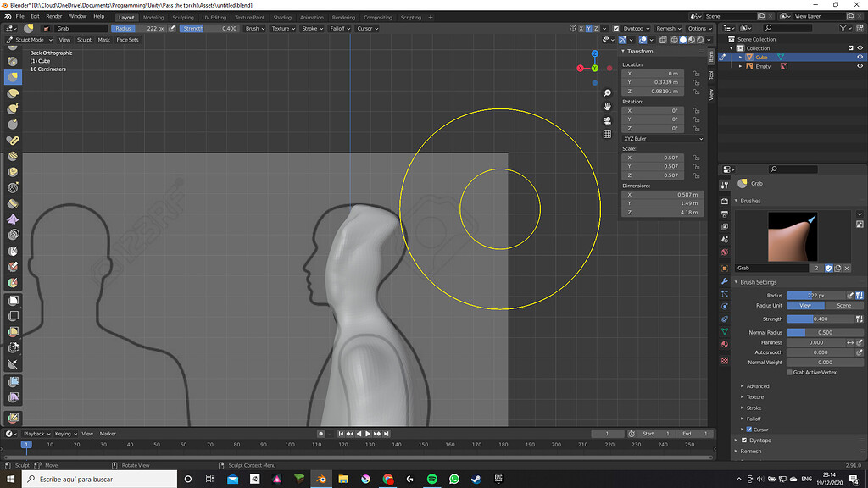Screen dimensions: 868x488
Task: Jump to timeline end frame button
Action: pyautogui.click(x=387, y=434)
